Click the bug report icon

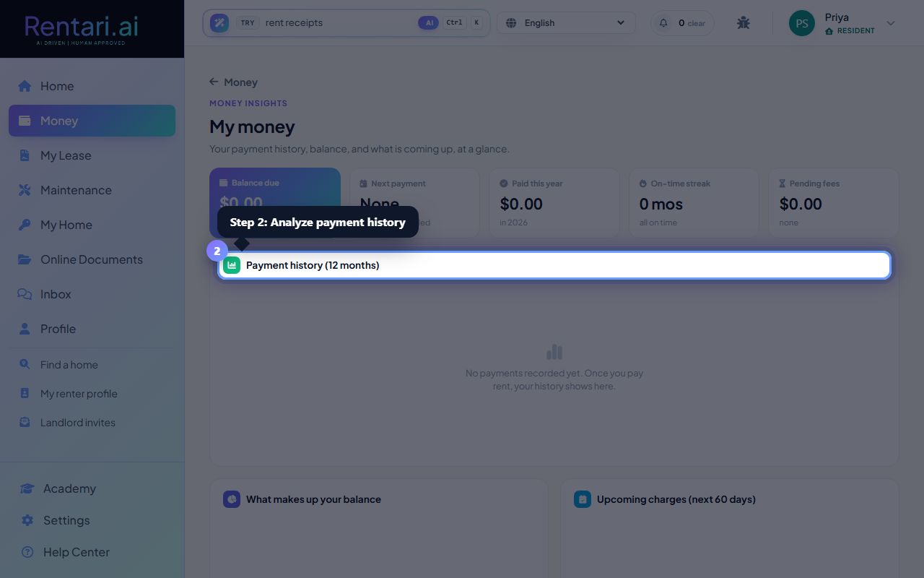tap(744, 23)
